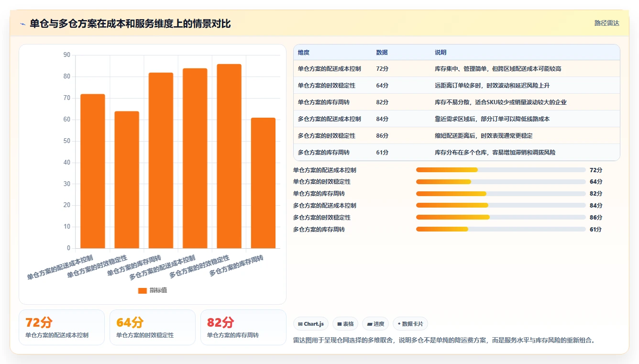Click the 维度 column header
639x364 pixels.
(304, 53)
